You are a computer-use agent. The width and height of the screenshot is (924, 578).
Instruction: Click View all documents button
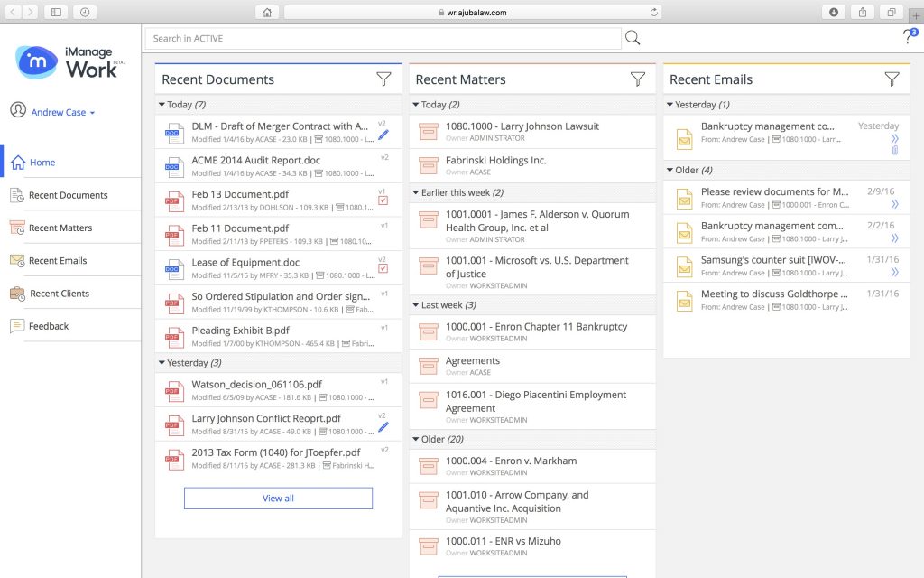click(278, 499)
